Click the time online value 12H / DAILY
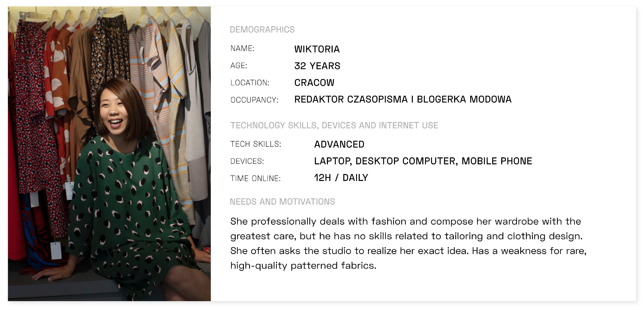Image resolution: width=644 pixels, height=310 pixels. click(341, 178)
